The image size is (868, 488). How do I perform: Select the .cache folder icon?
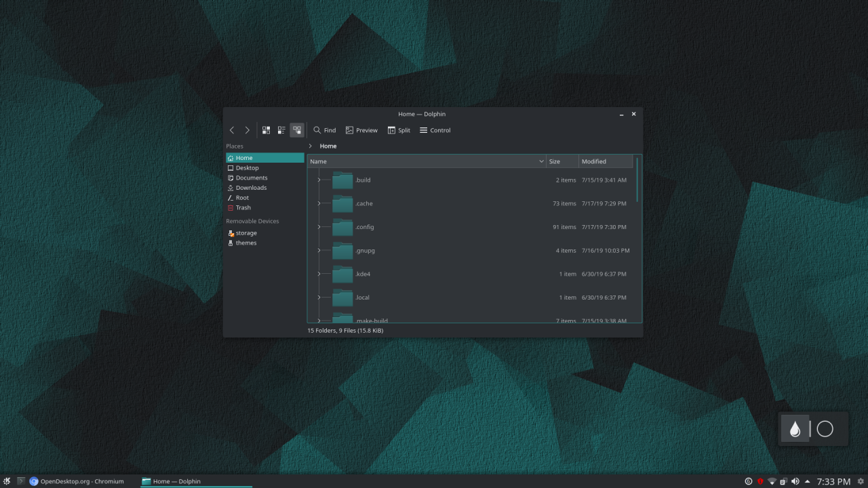(x=342, y=203)
